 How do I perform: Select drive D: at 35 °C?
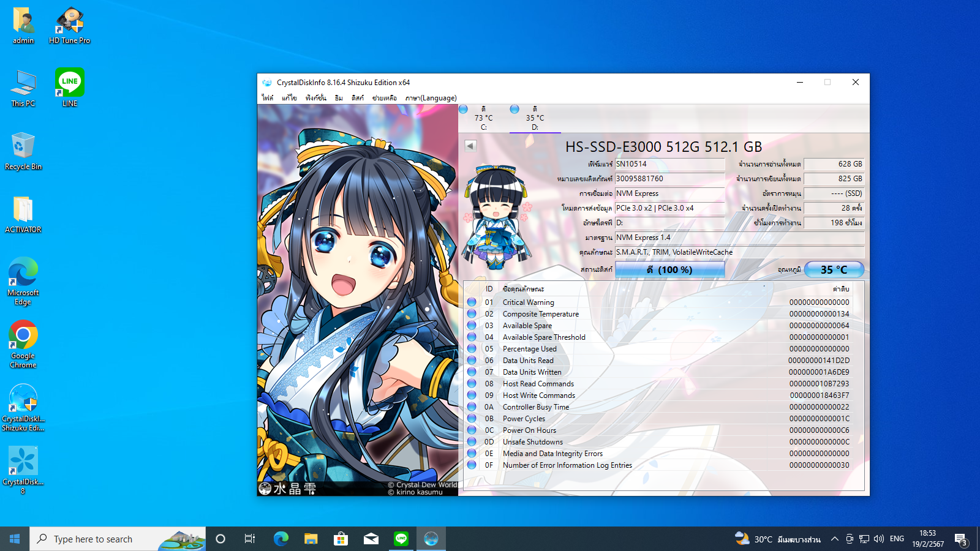point(535,118)
